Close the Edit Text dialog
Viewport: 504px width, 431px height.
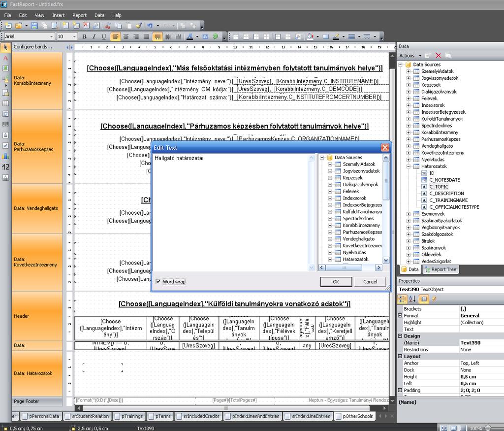pyautogui.click(x=385, y=148)
